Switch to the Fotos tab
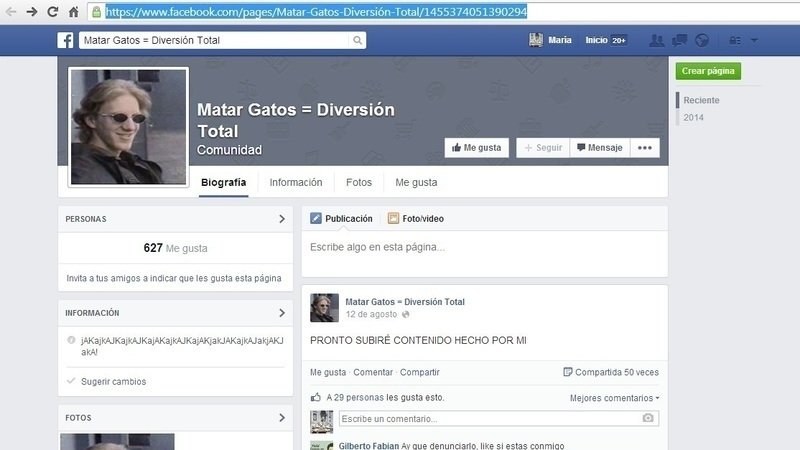This screenshot has height=450, width=800. pyautogui.click(x=359, y=183)
